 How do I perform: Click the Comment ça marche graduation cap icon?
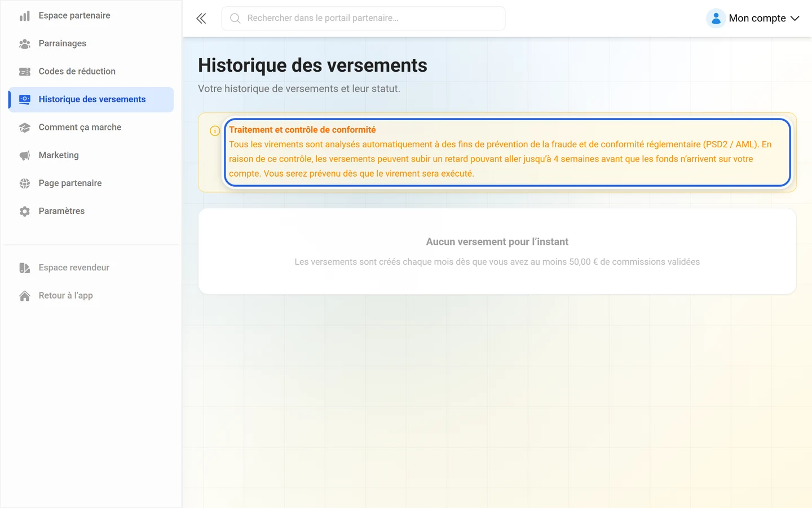[x=25, y=128]
